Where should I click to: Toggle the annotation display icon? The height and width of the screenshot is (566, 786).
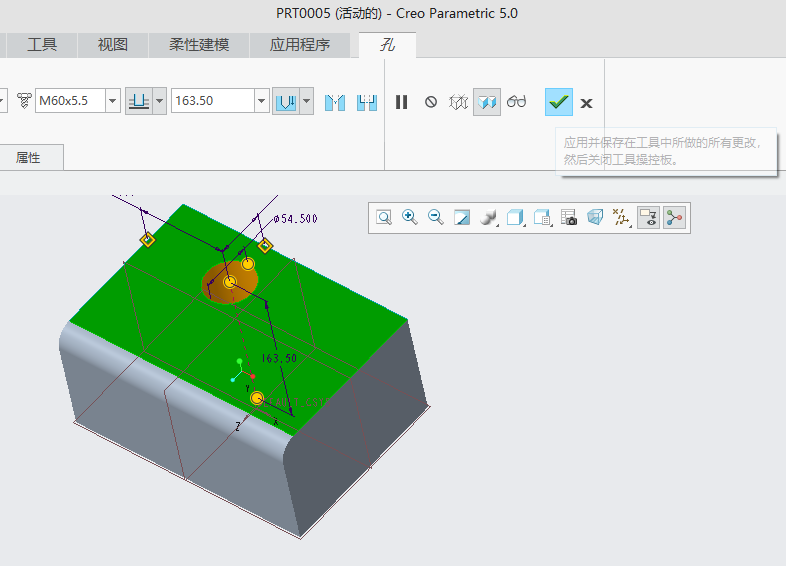[648, 218]
